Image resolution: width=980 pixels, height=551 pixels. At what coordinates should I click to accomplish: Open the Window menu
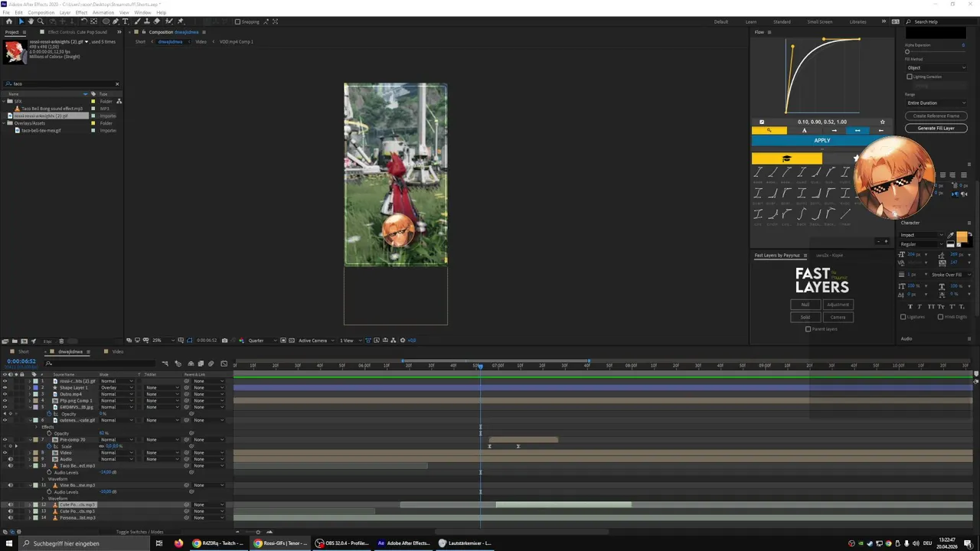click(142, 12)
